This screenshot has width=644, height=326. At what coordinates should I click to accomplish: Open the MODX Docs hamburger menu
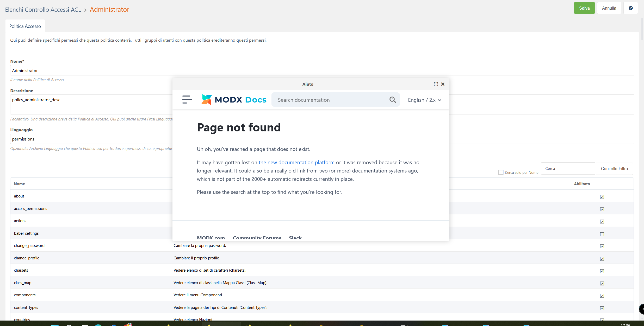pos(187,100)
